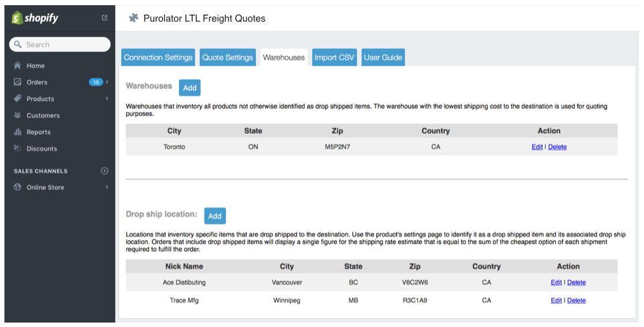644x327 pixels.
Task: Edit the Toronto warehouse
Action: [537, 147]
